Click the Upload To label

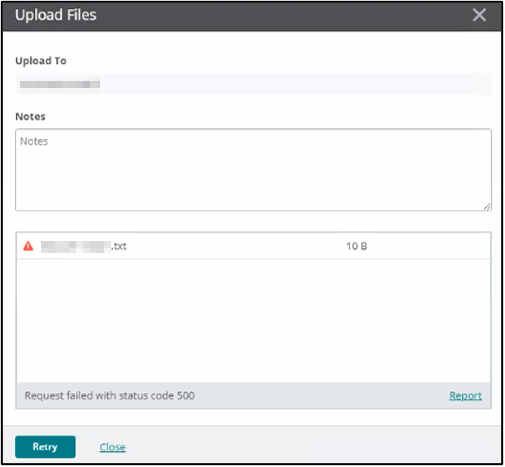pos(41,61)
